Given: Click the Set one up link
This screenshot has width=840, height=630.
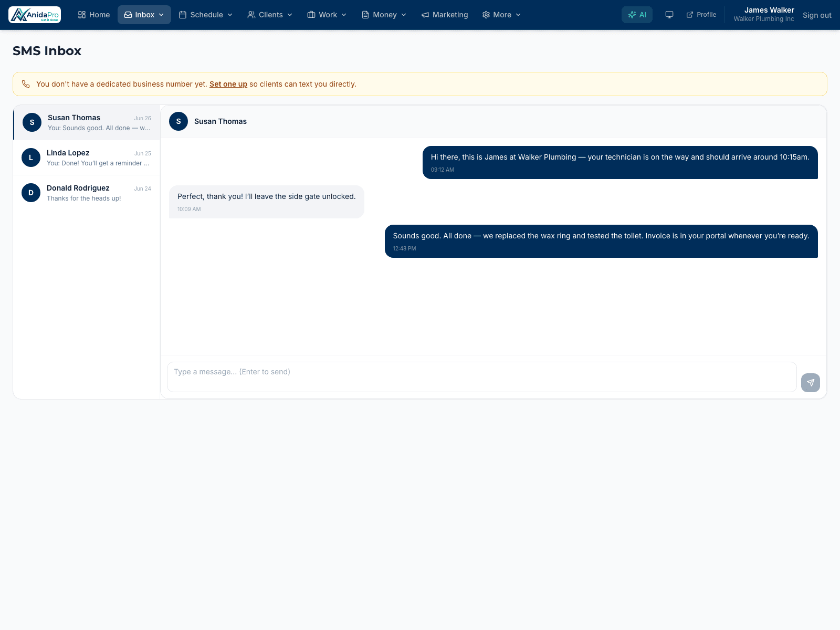Looking at the screenshot, I should tap(228, 84).
